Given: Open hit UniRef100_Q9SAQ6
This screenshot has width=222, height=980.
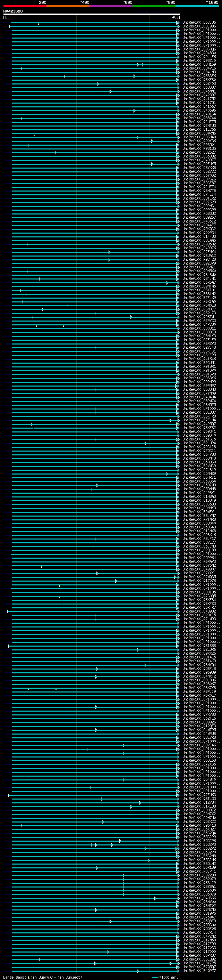Looking at the screenshot, I should click(x=199, y=49).
